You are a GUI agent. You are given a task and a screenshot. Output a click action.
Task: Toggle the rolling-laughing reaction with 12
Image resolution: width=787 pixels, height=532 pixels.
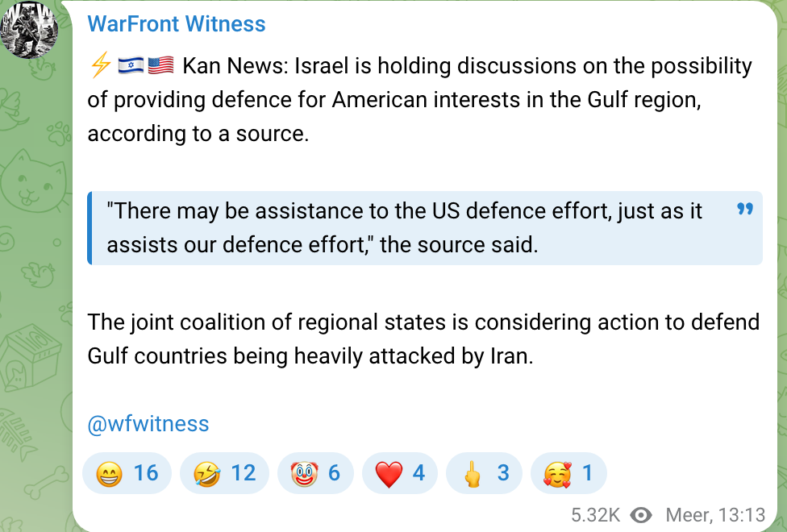click(x=224, y=473)
